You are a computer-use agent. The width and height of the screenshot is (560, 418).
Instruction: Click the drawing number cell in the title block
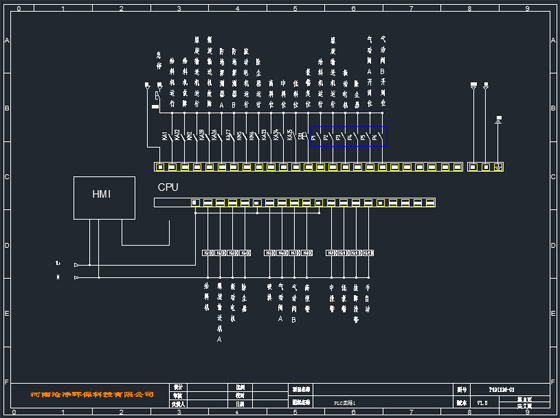510,390
